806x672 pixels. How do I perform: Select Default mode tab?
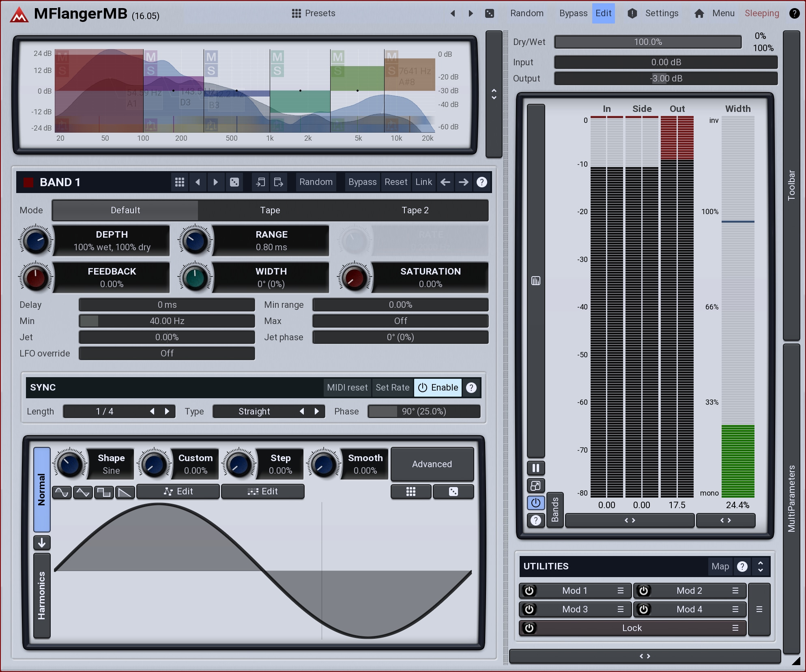tap(125, 210)
